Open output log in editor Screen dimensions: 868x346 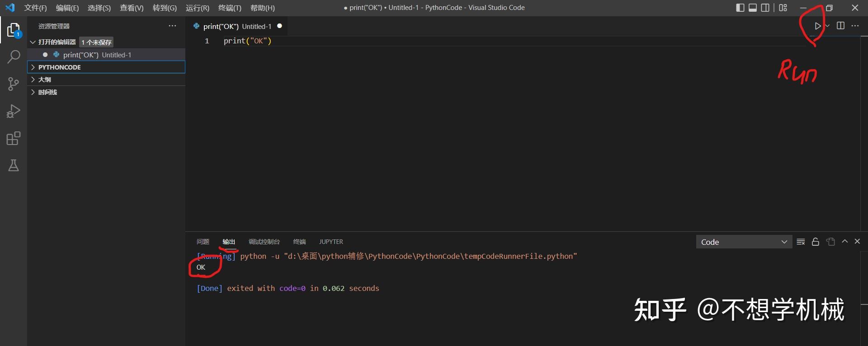[830, 242]
